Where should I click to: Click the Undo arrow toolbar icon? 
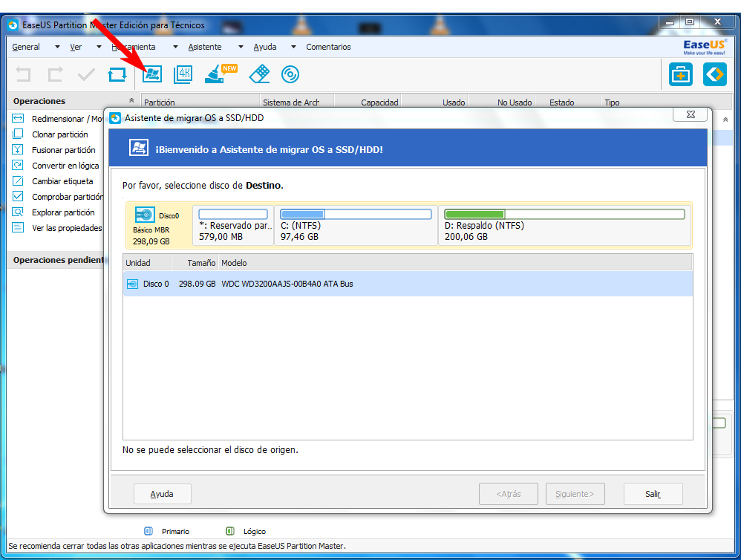pyautogui.click(x=23, y=75)
